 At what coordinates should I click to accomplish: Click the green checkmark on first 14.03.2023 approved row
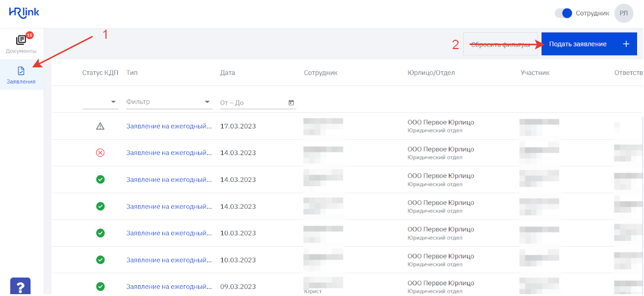tap(100, 179)
